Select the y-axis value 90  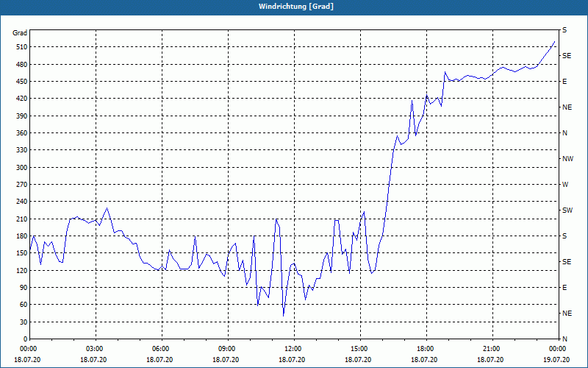(x=23, y=288)
